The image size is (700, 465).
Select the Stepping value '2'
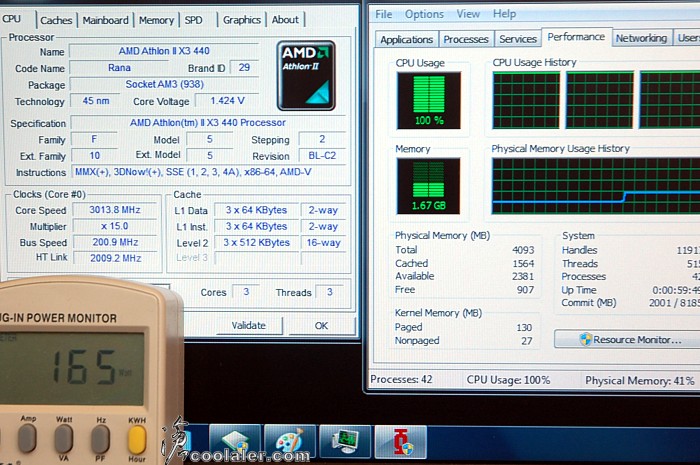click(x=322, y=139)
